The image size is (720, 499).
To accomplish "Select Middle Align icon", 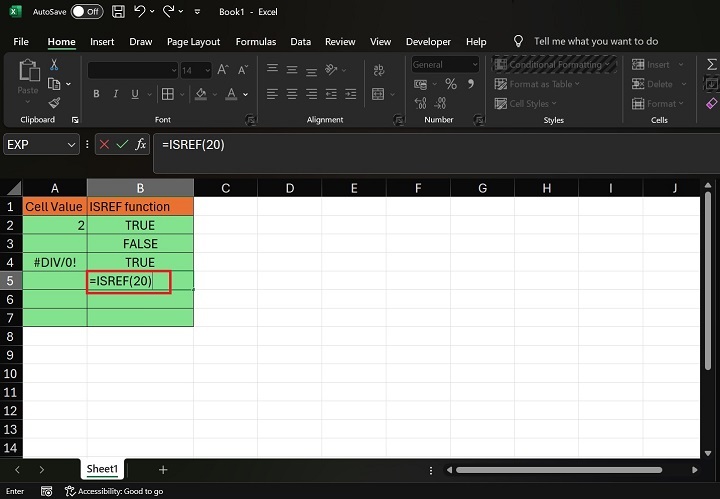I will pyautogui.click(x=292, y=69).
